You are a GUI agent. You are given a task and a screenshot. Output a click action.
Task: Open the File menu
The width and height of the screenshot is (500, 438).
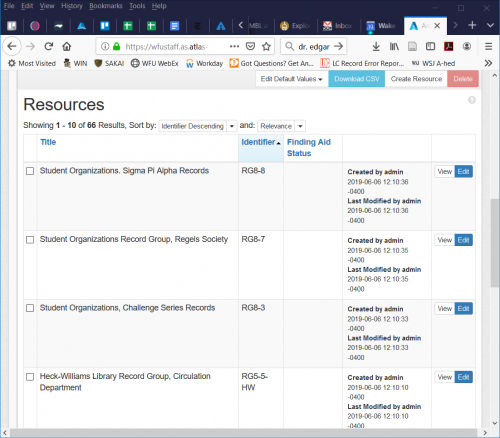point(9,6)
